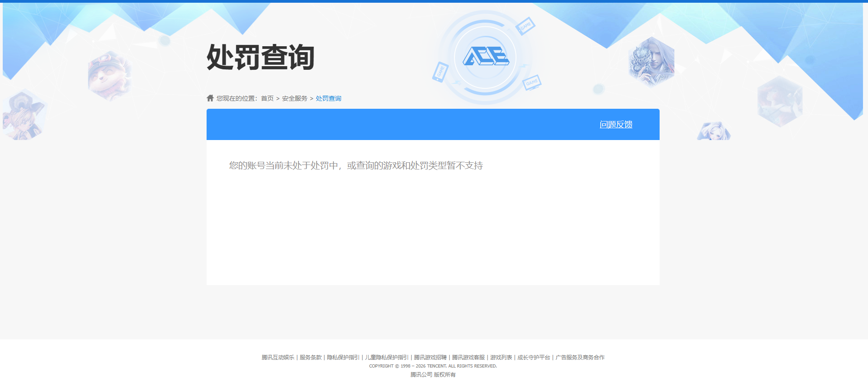This screenshot has width=868, height=392.
Task: Go to 安全服务 breadcrumb link
Action: [x=295, y=98]
